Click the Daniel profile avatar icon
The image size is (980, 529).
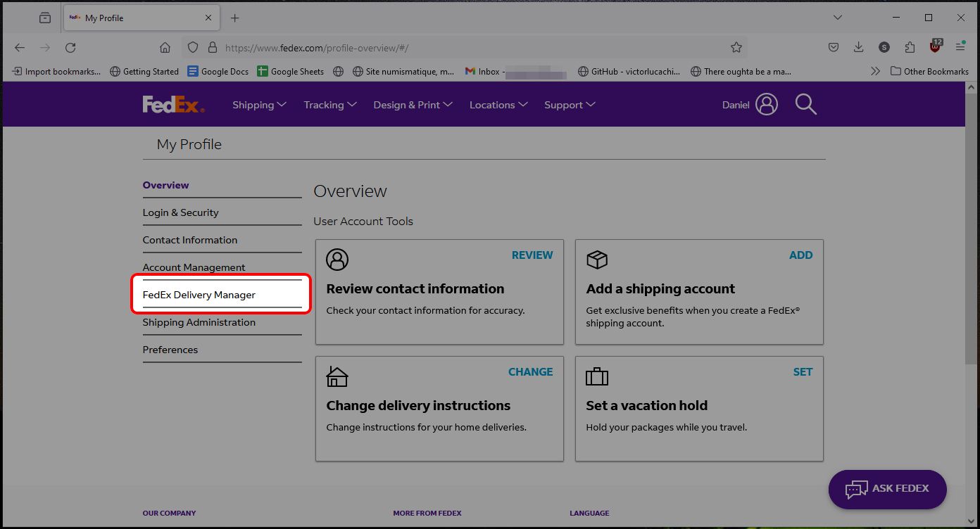[767, 103]
